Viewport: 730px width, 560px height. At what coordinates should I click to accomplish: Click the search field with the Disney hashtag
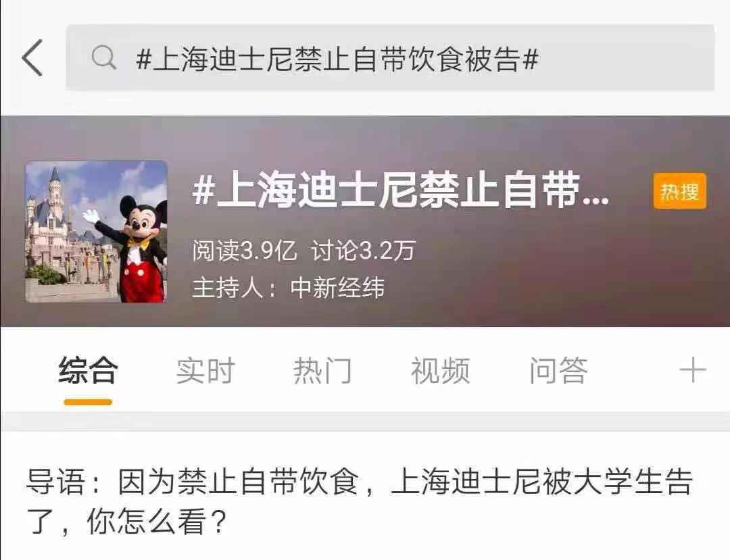[390, 57]
